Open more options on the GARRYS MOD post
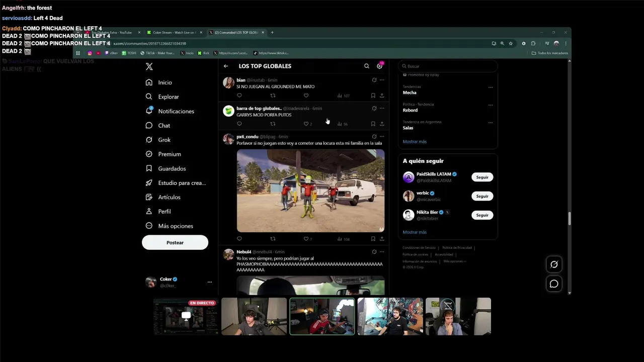This screenshot has height=362, width=644. tap(382, 108)
